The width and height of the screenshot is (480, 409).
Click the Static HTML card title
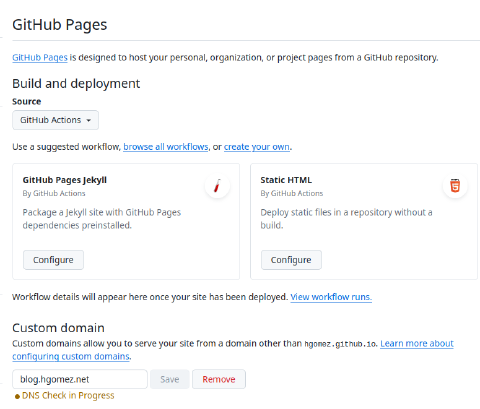tap(286, 180)
